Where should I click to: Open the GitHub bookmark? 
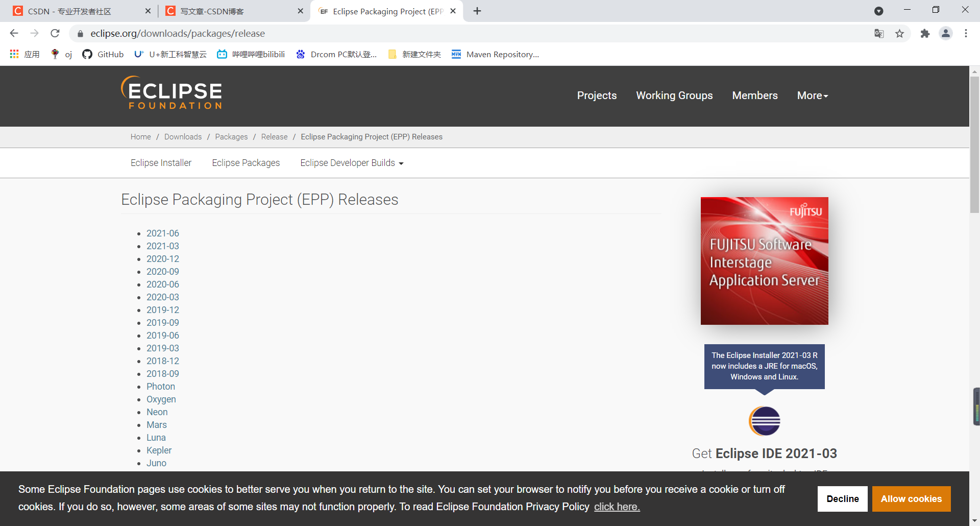tap(103, 54)
